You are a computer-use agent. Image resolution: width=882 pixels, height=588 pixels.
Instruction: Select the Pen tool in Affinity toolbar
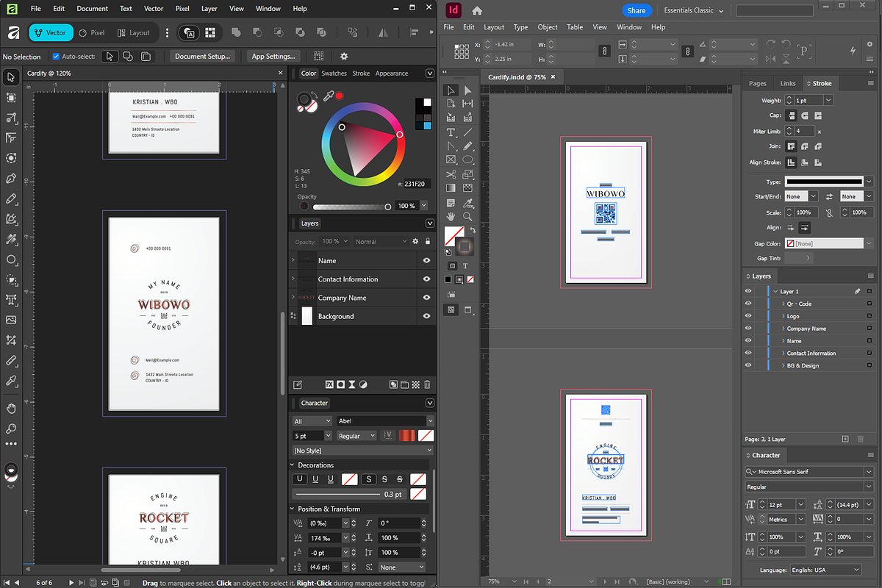(x=11, y=179)
